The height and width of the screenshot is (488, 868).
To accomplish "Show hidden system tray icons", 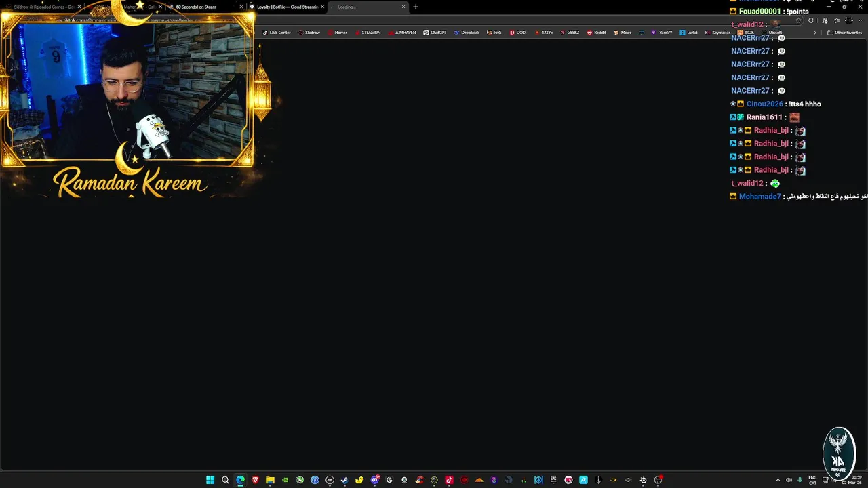I will click(x=778, y=480).
